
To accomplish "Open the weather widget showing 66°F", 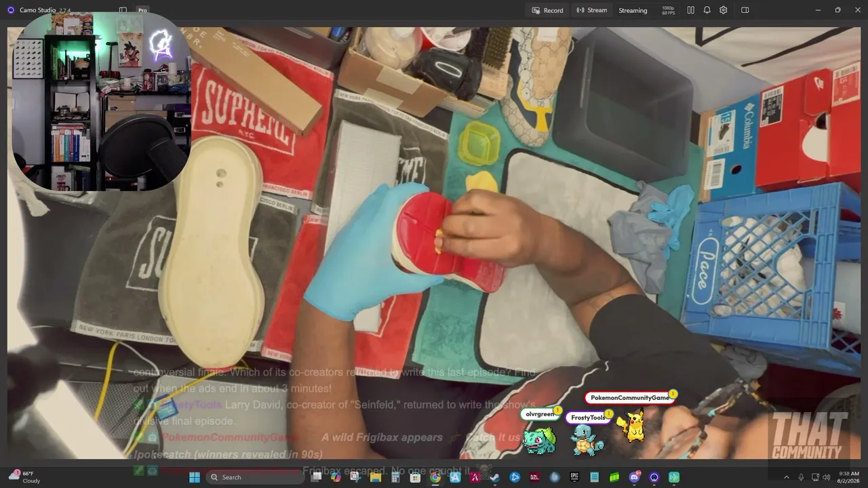I will [x=24, y=477].
